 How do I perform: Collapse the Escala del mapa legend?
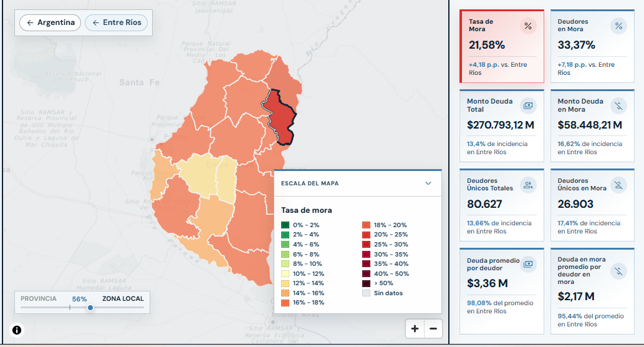[428, 183]
